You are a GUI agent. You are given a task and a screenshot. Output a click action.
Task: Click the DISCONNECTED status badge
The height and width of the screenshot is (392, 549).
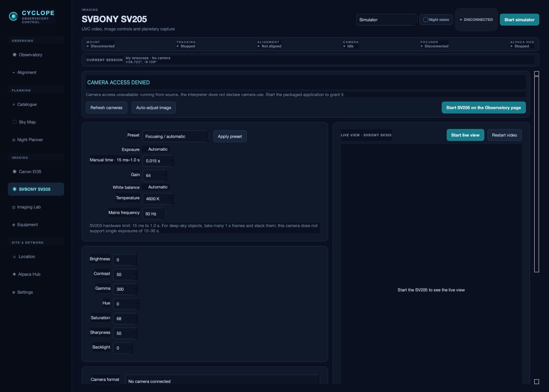click(476, 20)
